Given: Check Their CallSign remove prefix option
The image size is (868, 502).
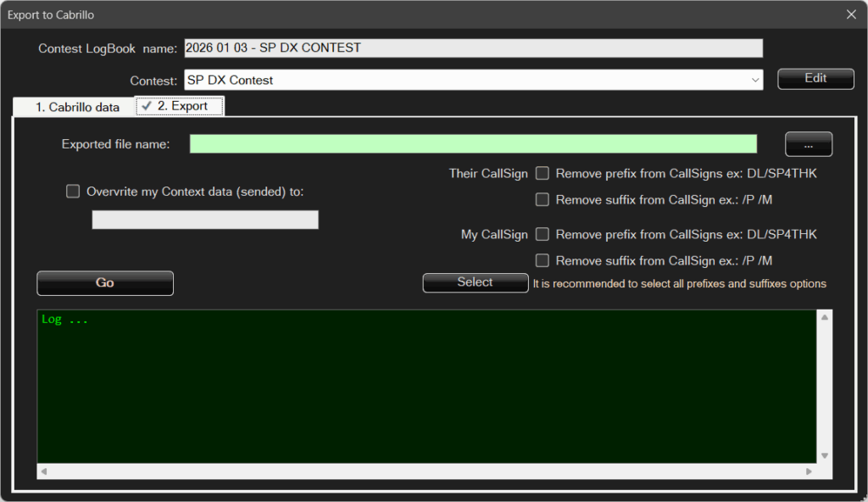Looking at the screenshot, I should (x=542, y=174).
